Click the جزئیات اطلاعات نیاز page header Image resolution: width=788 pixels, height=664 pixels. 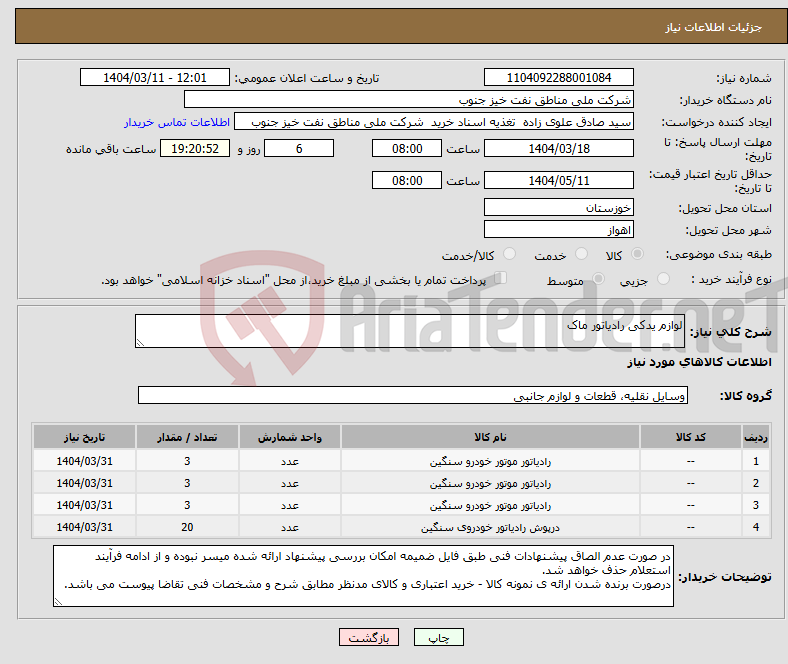[x=714, y=27]
